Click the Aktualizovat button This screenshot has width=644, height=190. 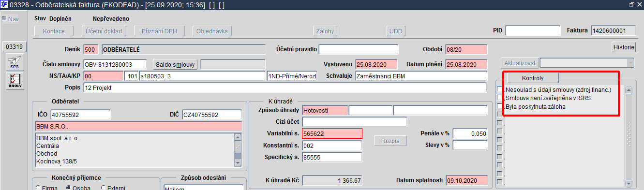click(x=520, y=63)
